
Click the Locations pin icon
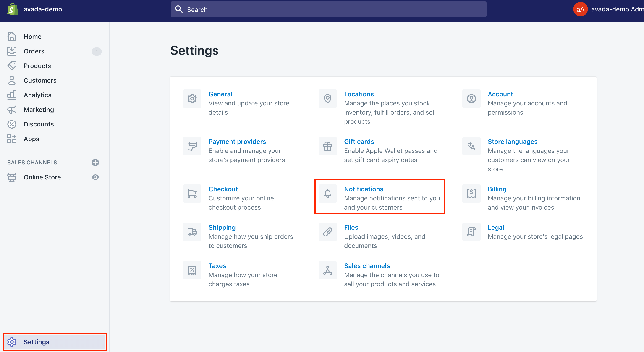point(328,99)
